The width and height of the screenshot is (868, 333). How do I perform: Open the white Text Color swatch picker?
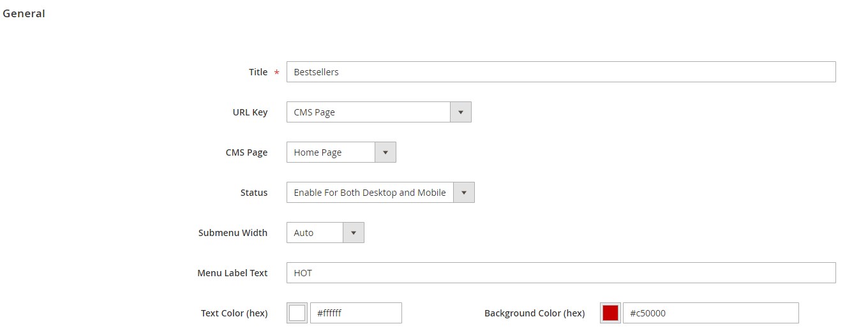pyautogui.click(x=297, y=313)
